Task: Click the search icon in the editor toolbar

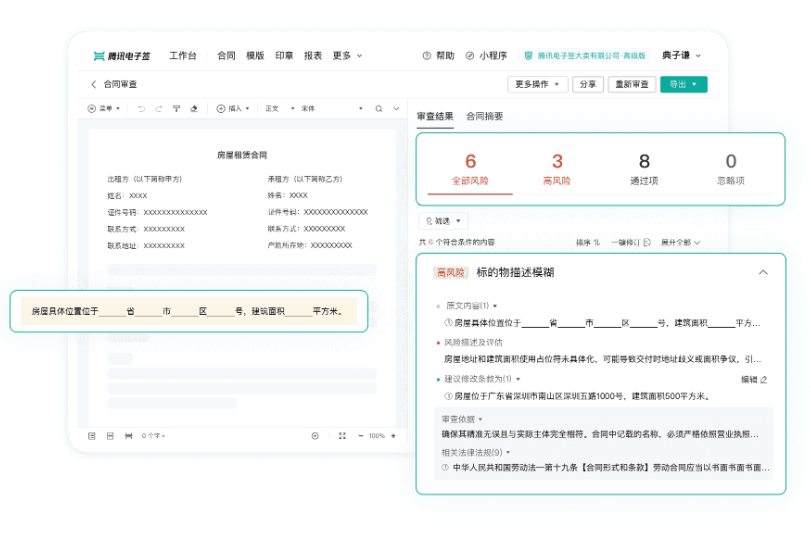Action: tap(379, 109)
